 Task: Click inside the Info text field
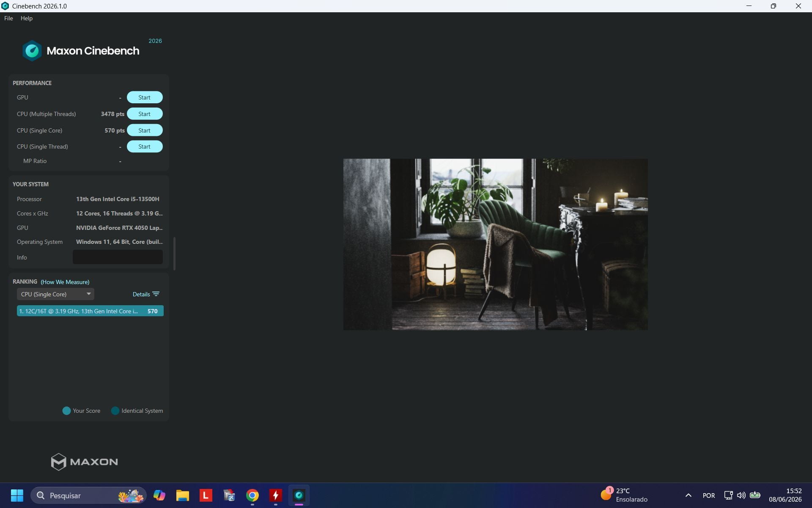click(118, 257)
